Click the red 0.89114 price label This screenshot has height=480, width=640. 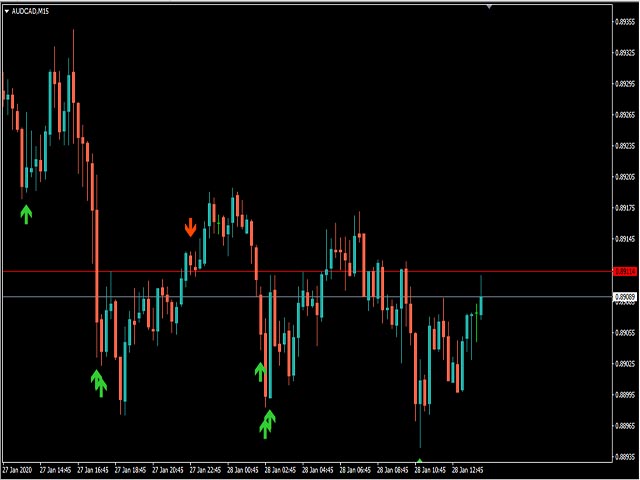pyautogui.click(x=625, y=271)
